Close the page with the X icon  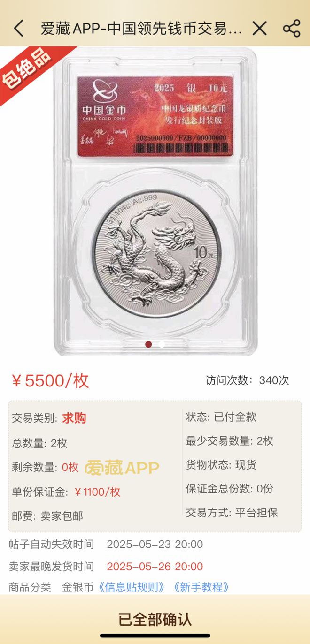pyautogui.click(x=260, y=29)
